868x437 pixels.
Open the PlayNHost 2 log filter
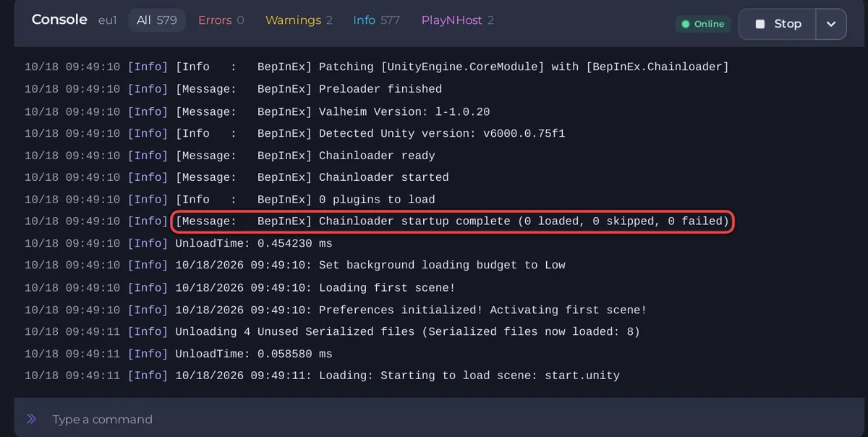pyautogui.click(x=458, y=20)
